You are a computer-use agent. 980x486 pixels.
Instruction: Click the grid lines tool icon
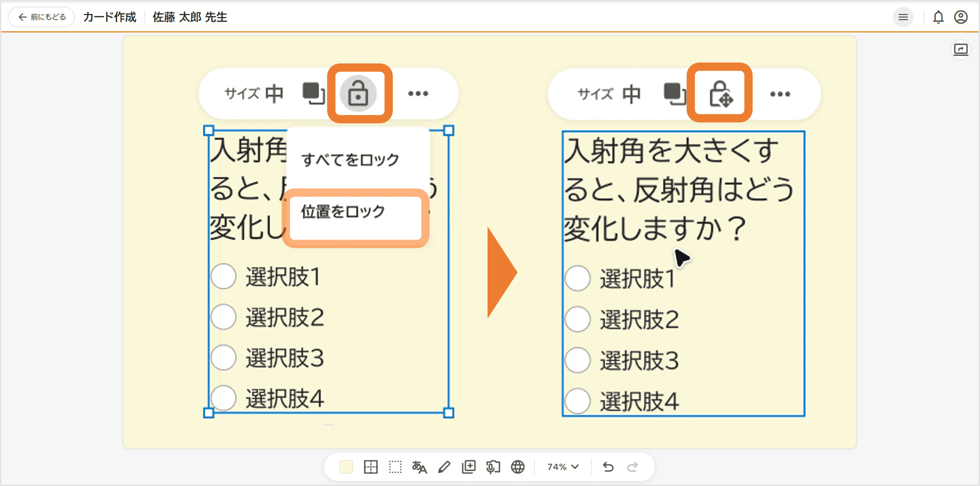[371, 467]
